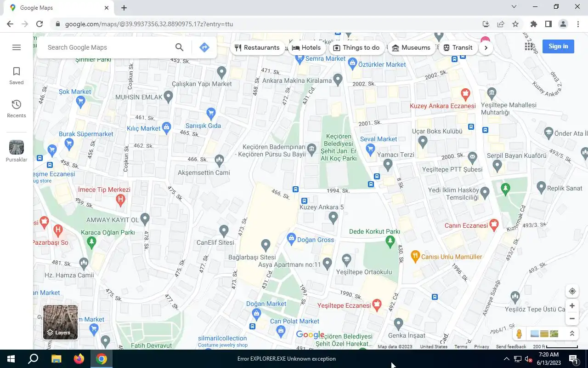
Task: Open the Google Maps hamburger menu
Action: [x=17, y=47]
